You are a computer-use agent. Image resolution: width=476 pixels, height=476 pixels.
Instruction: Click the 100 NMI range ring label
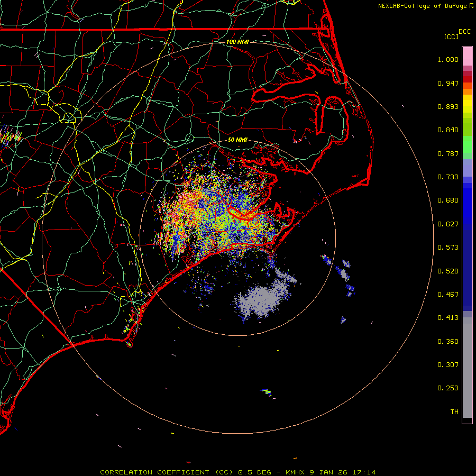pyautogui.click(x=237, y=42)
